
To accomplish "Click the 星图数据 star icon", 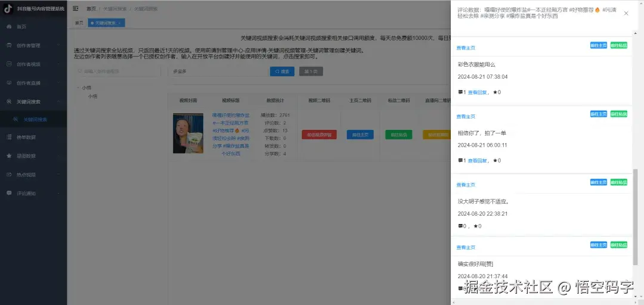I will pos(9,156).
